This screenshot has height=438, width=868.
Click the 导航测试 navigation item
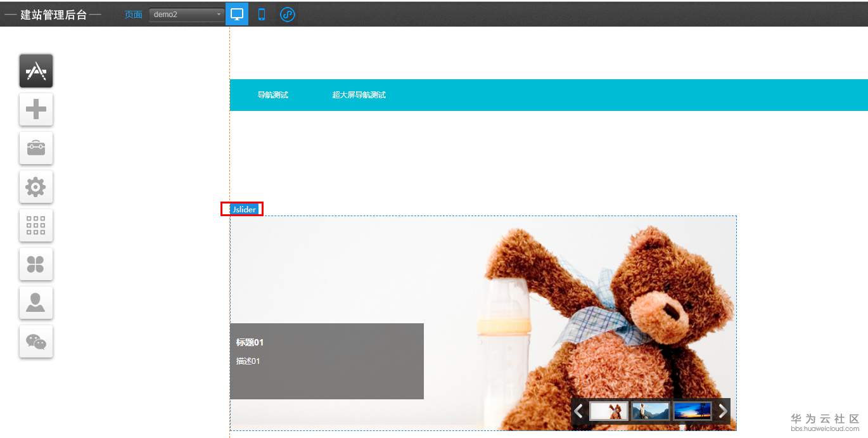272,95
